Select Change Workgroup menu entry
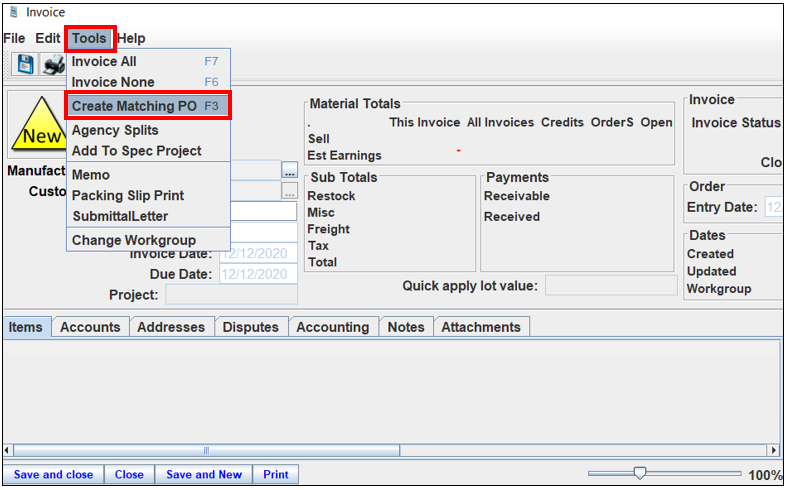Screen dimensions: 788x490 click(x=148, y=240)
